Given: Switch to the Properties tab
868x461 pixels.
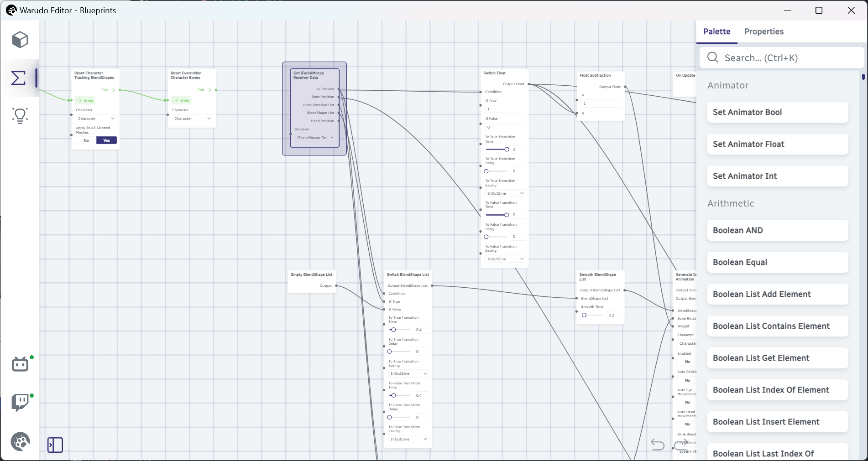Looking at the screenshot, I should [x=763, y=31].
